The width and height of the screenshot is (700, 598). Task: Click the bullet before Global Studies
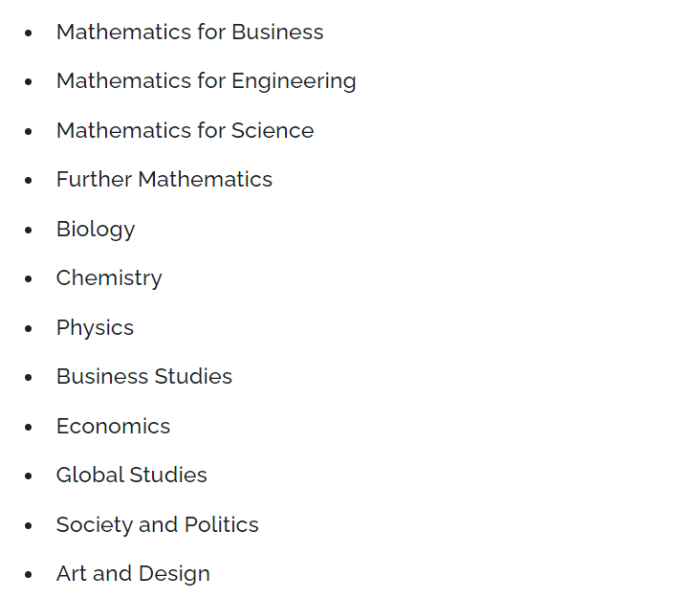(29, 476)
